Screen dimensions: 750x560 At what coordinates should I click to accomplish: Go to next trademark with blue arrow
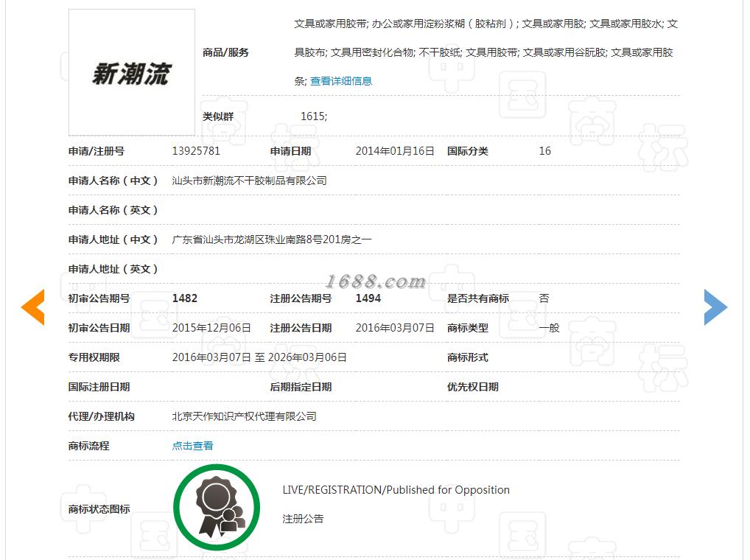(715, 307)
